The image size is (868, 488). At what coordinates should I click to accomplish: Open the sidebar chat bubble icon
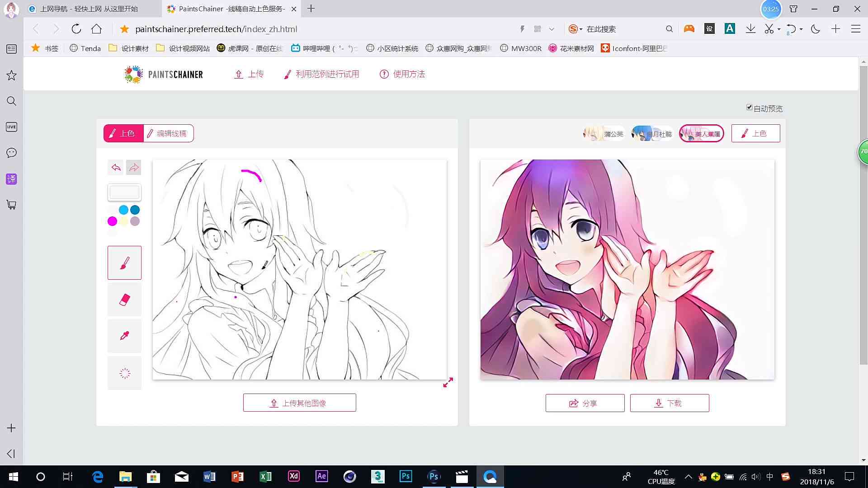pos(11,153)
